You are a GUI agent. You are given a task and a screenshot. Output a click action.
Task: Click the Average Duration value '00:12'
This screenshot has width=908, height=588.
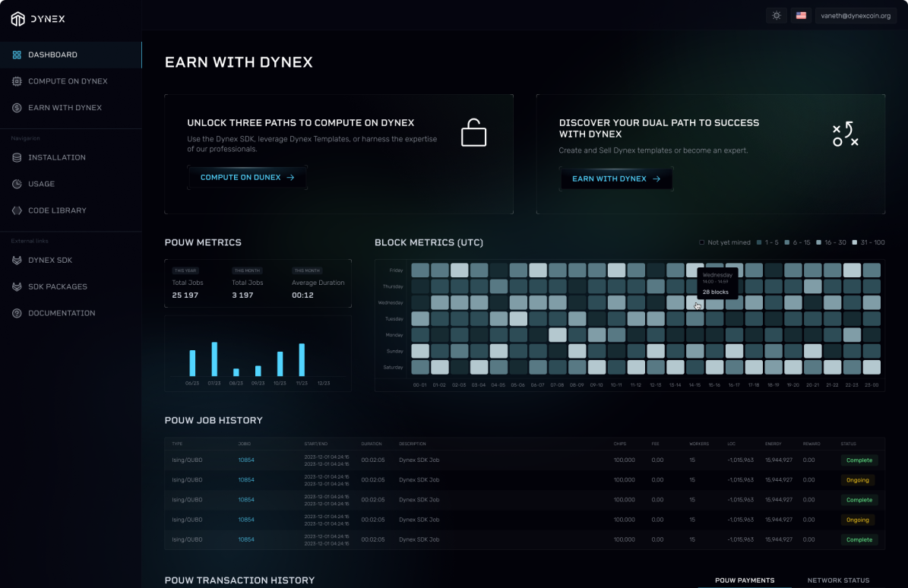click(x=303, y=296)
